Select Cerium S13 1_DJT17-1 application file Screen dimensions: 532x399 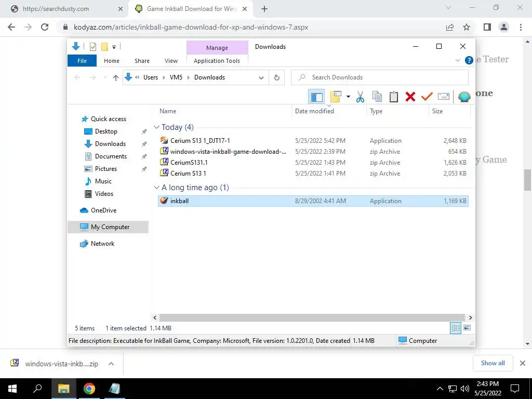click(313, 140)
